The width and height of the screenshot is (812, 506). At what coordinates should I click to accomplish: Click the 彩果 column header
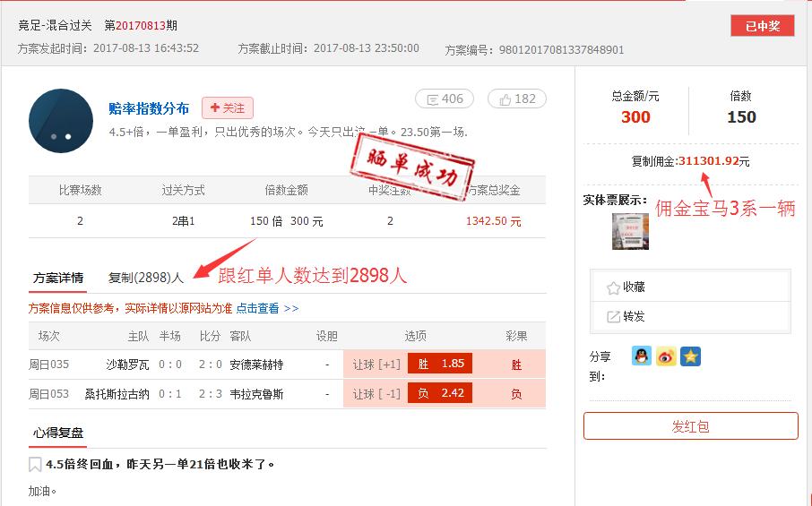coord(516,337)
